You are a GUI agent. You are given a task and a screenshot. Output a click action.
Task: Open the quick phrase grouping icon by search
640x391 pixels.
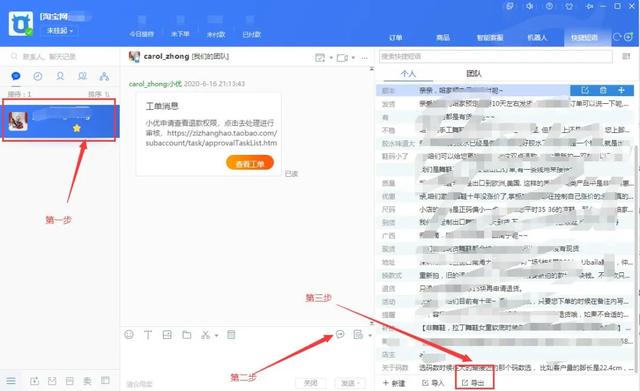click(626, 56)
